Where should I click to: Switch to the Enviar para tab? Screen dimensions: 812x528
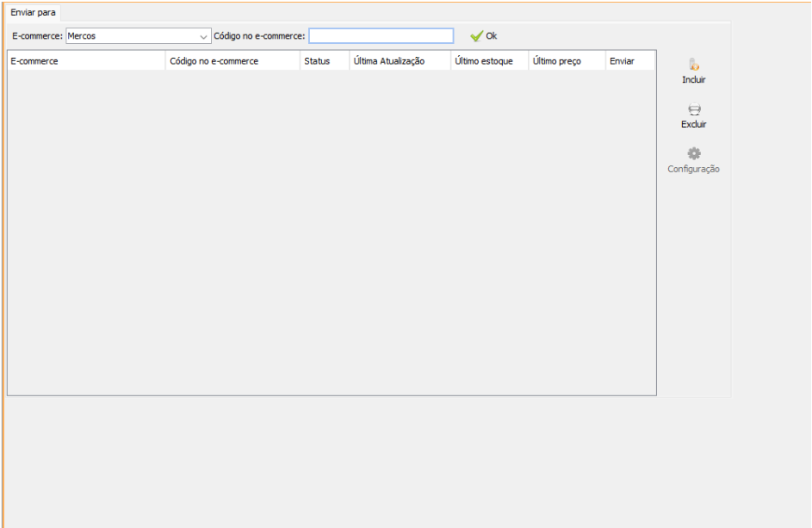tap(33, 12)
